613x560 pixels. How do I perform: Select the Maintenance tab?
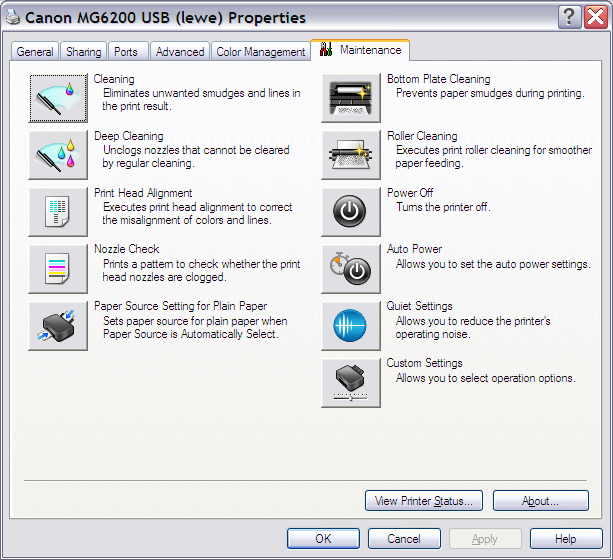360,50
